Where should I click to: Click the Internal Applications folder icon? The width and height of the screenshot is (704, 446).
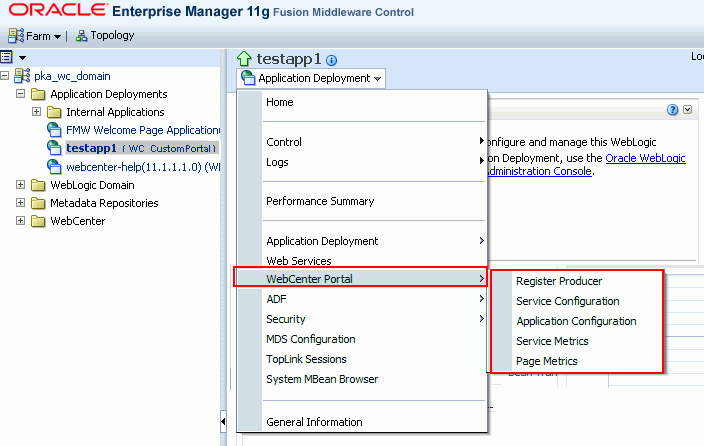click(x=54, y=112)
